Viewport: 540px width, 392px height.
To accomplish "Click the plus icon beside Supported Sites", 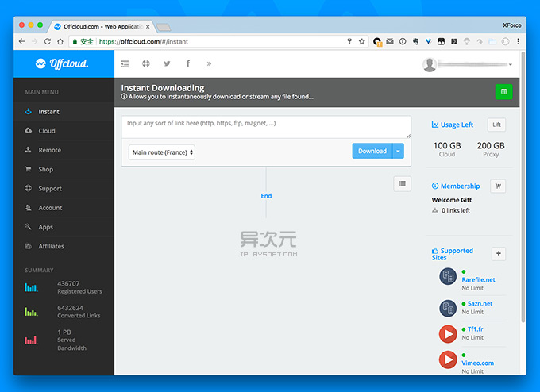I will [499, 254].
